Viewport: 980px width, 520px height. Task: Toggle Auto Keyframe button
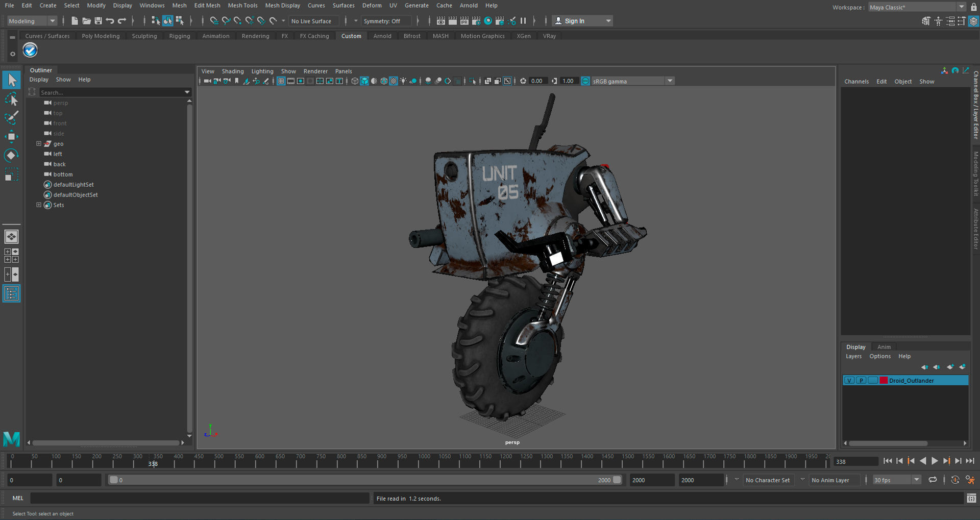[955, 480]
